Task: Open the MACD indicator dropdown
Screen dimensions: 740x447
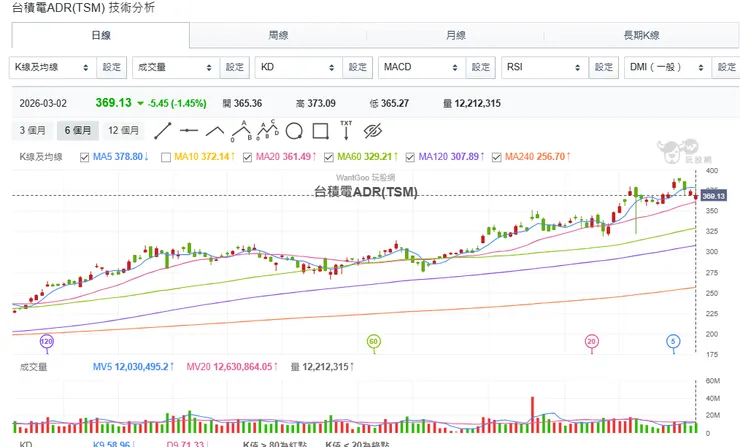Action: click(422, 67)
